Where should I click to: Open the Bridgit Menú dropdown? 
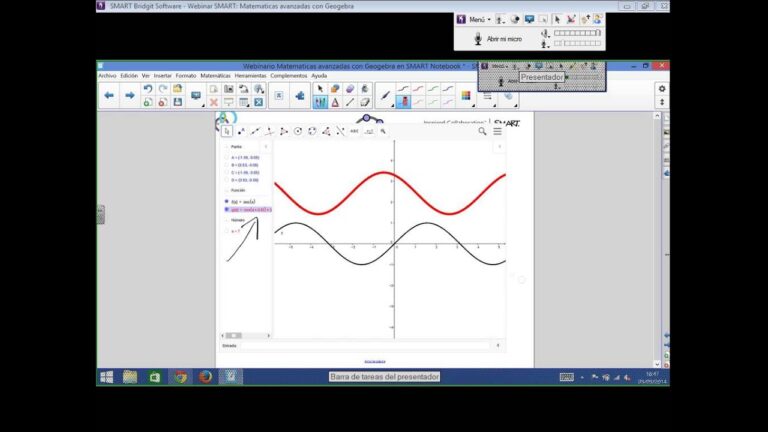pos(474,19)
